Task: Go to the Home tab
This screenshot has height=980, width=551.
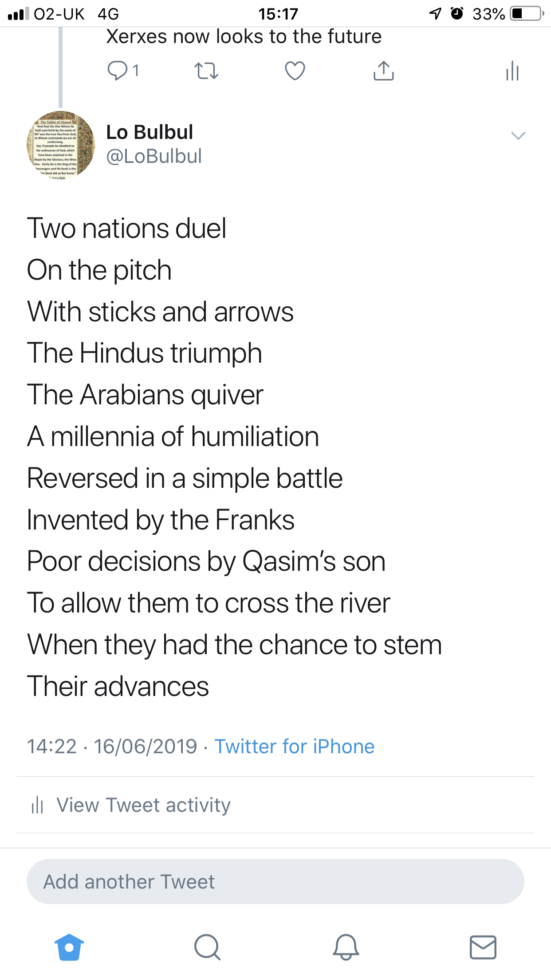Action: 69,947
